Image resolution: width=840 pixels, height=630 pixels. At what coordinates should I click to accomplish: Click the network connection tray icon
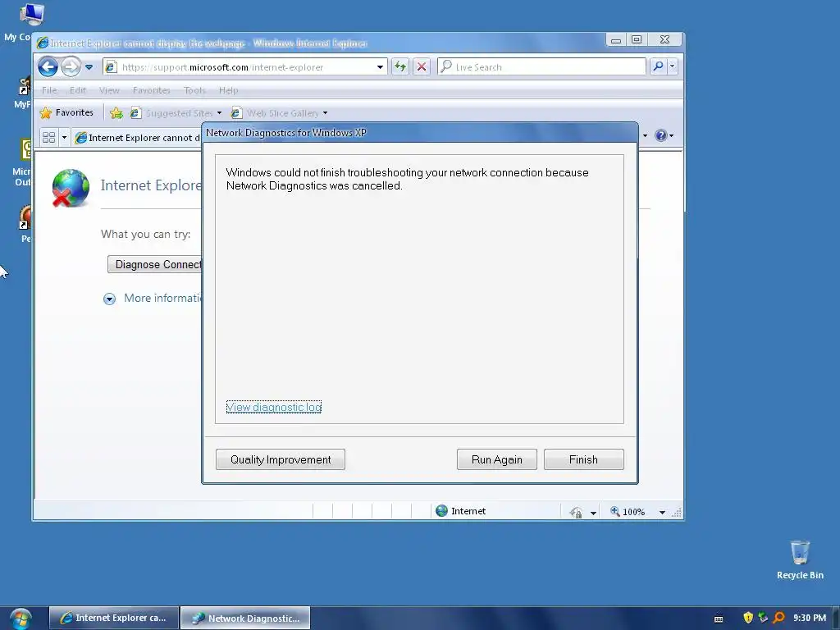coord(764,618)
